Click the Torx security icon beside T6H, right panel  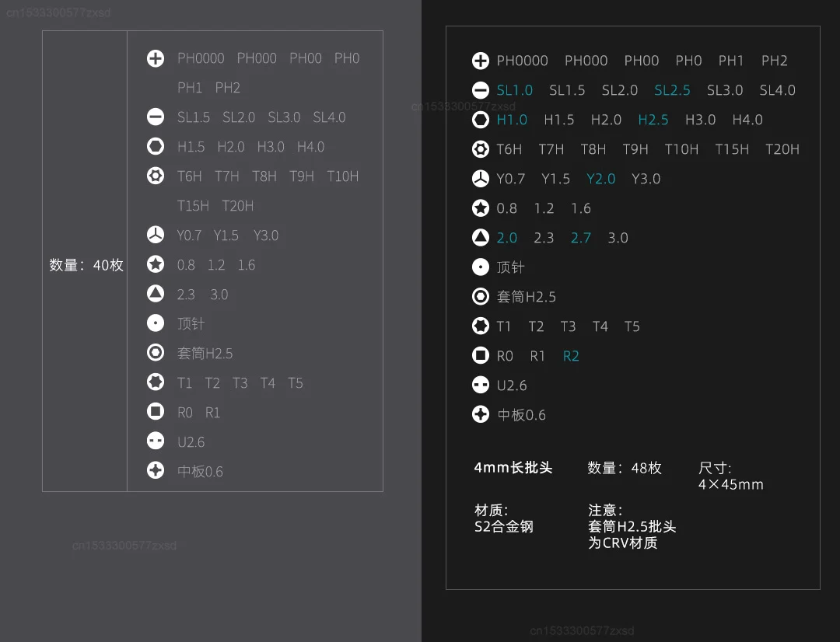coord(481,149)
